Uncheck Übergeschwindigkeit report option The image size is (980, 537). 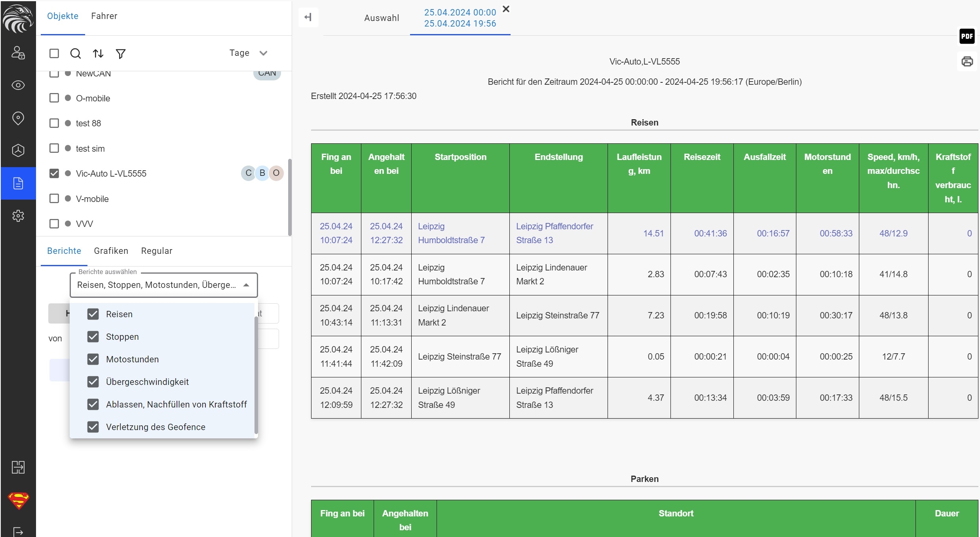[93, 382]
